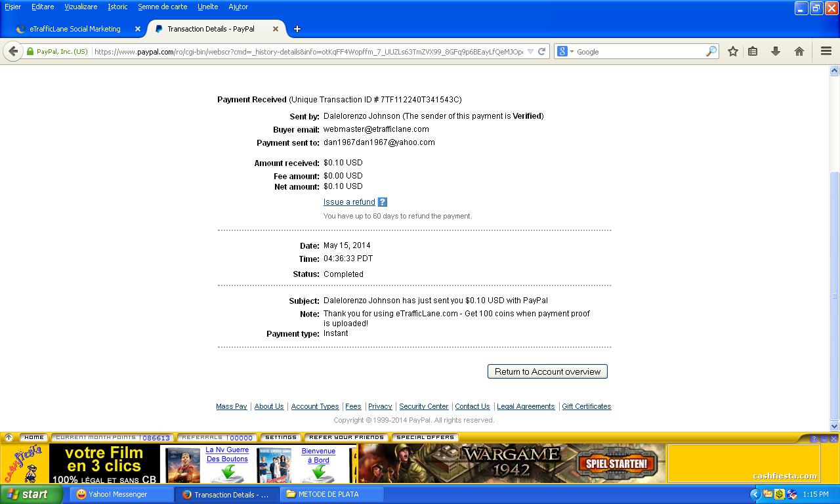Close the Transaction Details PayPal tab

tap(276, 29)
